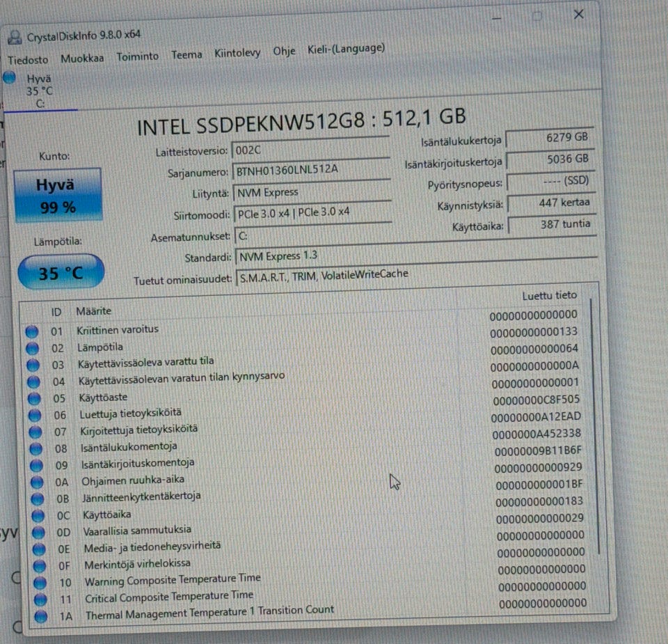
Task: Click status orb for 09 Isäntäkirjoituskomentoja
Action: 36,465
